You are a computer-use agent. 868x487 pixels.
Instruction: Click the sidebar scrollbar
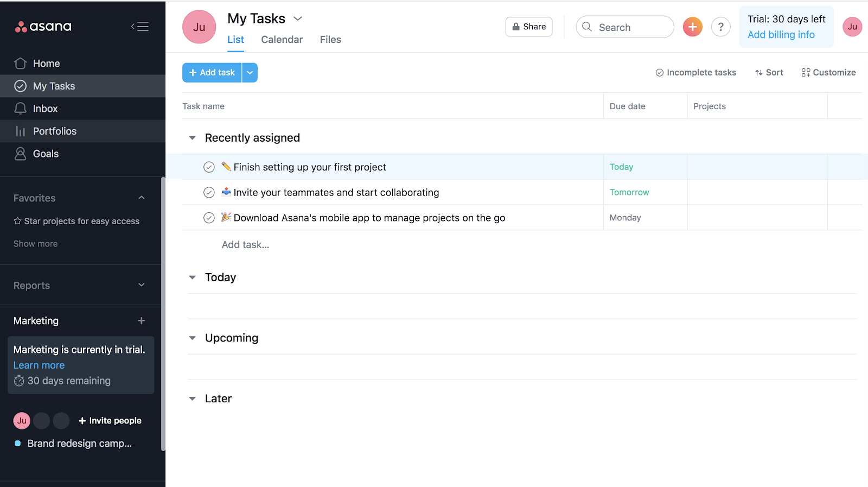coord(163,314)
